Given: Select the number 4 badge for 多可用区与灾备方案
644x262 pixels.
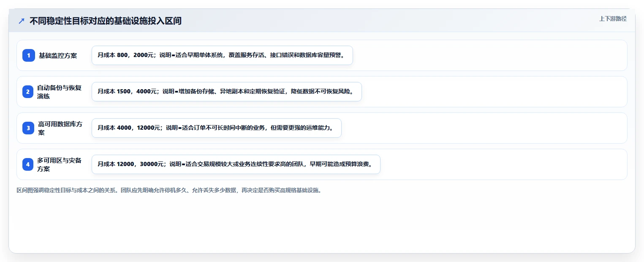Looking at the screenshot, I should tap(28, 164).
